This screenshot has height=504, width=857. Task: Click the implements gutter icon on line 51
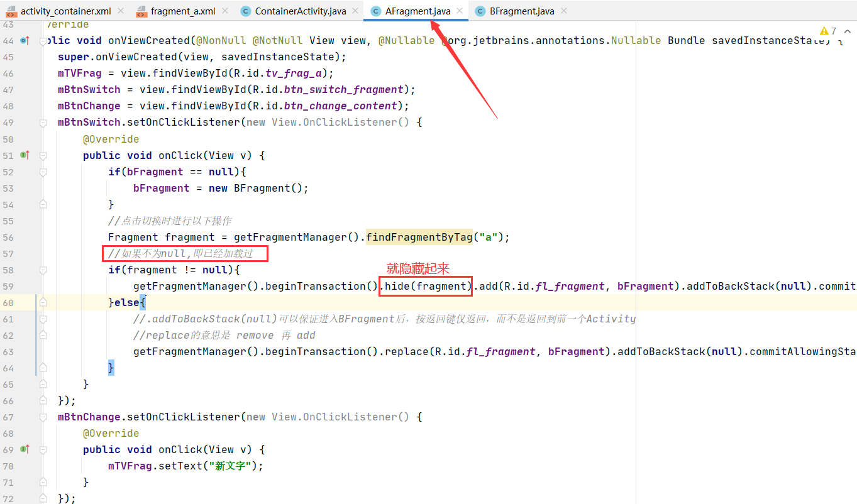click(25, 155)
